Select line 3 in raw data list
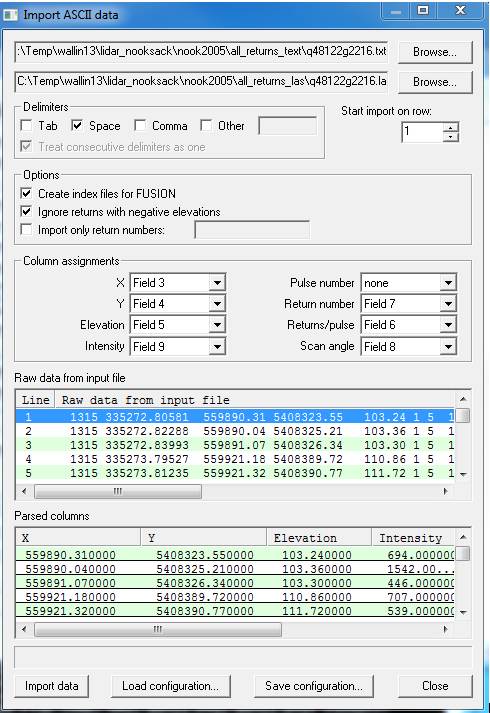The height and width of the screenshot is (713, 490). point(236,445)
